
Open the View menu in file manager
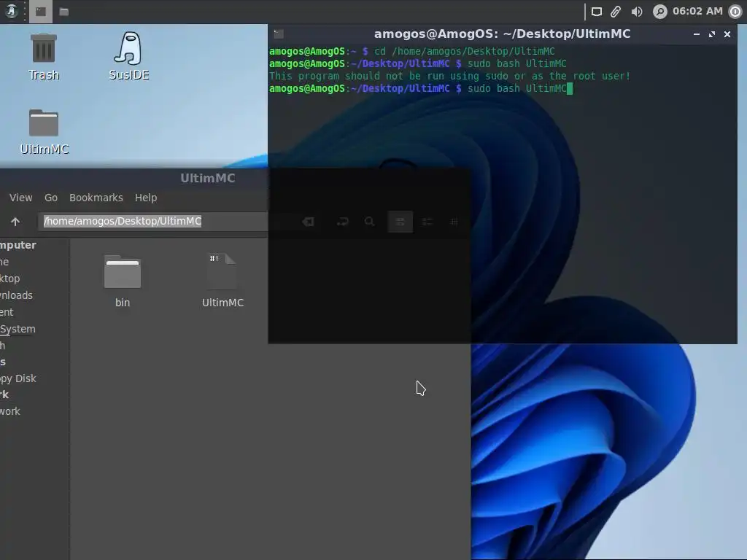(x=21, y=198)
